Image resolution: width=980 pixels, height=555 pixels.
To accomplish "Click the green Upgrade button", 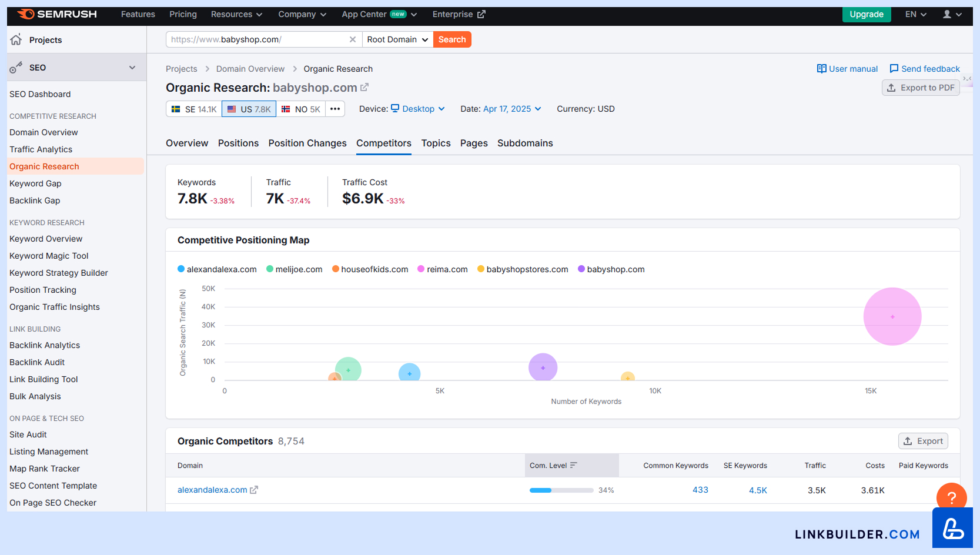I will pyautogui.click(x=867, y=14).
